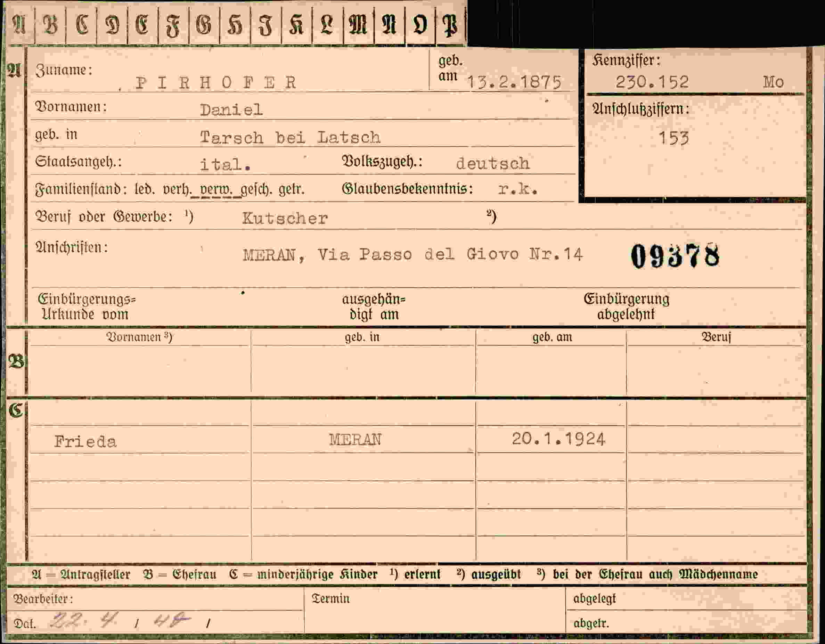825x644 pixels.
Task: Click the legend text 'C = minderjährige Kinder'
Action: (x=303, y=574)
